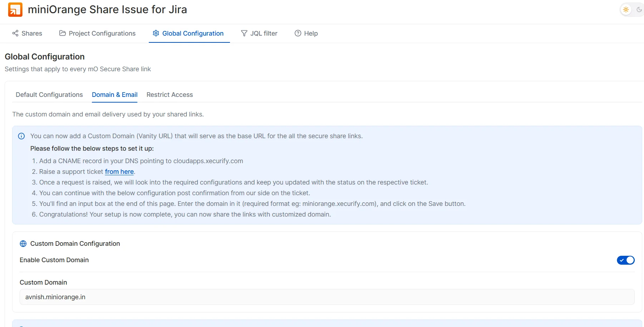Click 'You can now add a Custom Domain' sentence
This screenshot has width=644, height=327.
(197, 136)
